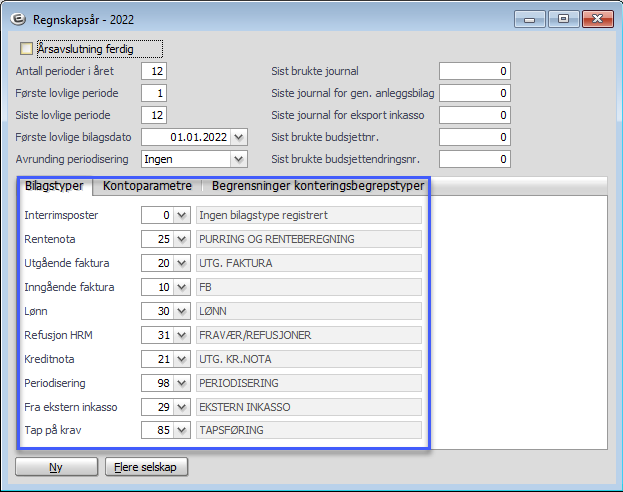Image resolution: width=623 pixels, height=492 pixels.
Task: Click the 'FB' description text
Action: point(205,287)
